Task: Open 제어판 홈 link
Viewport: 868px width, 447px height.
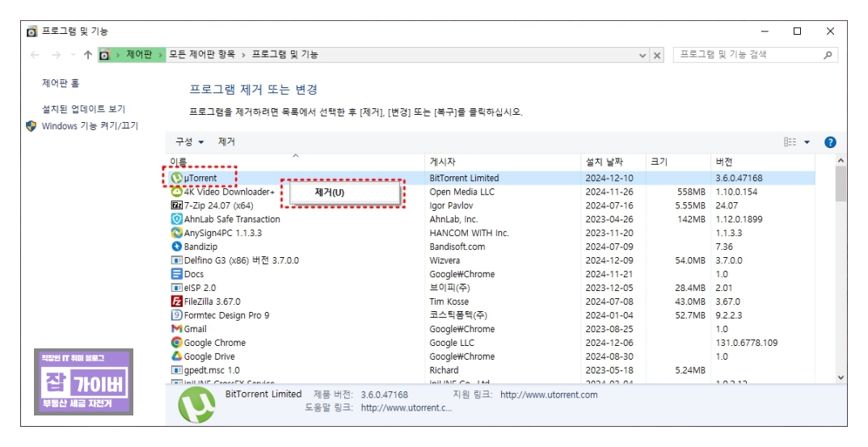Action: point(61,83)
